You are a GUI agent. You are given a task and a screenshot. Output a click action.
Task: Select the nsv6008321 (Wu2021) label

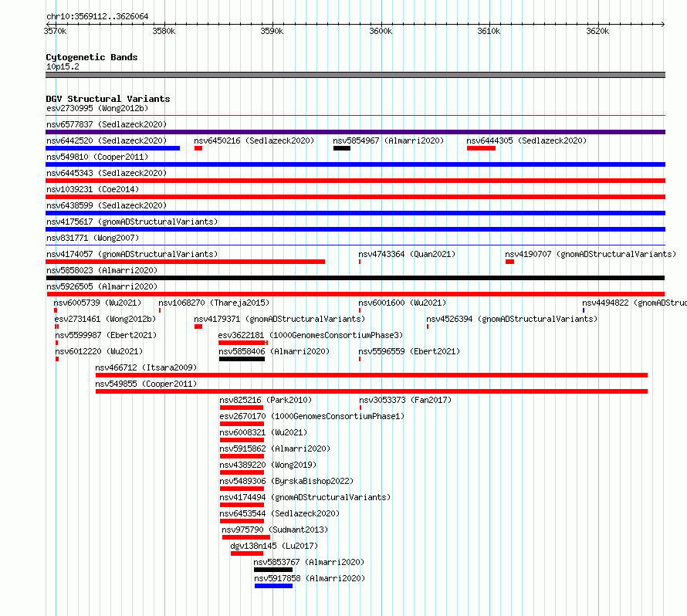(x=263, y=432)
